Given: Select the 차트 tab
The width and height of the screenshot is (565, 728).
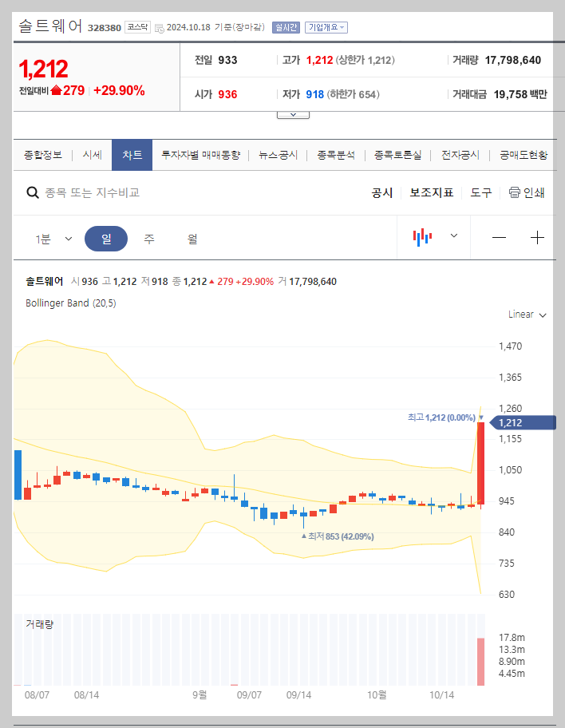Looking at the screenshot, I should click(132, 155).
